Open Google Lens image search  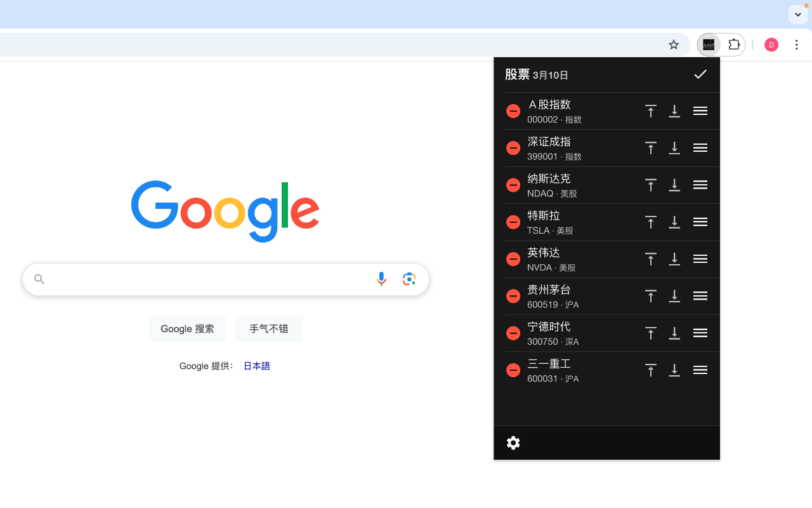pos(409,279)
